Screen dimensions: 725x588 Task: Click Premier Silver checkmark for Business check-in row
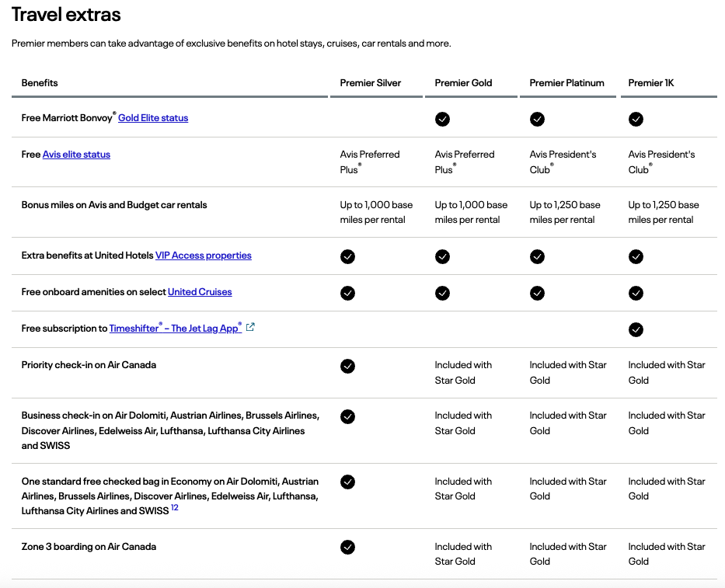pos(347,416)
